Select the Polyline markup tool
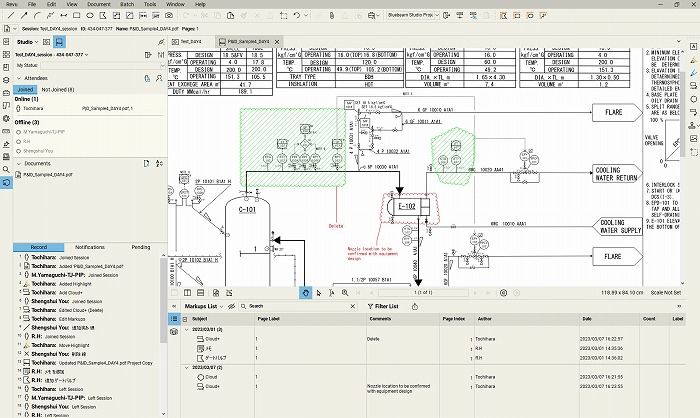Viewport: 700px width, 418px height. click(x=50, y=16)
